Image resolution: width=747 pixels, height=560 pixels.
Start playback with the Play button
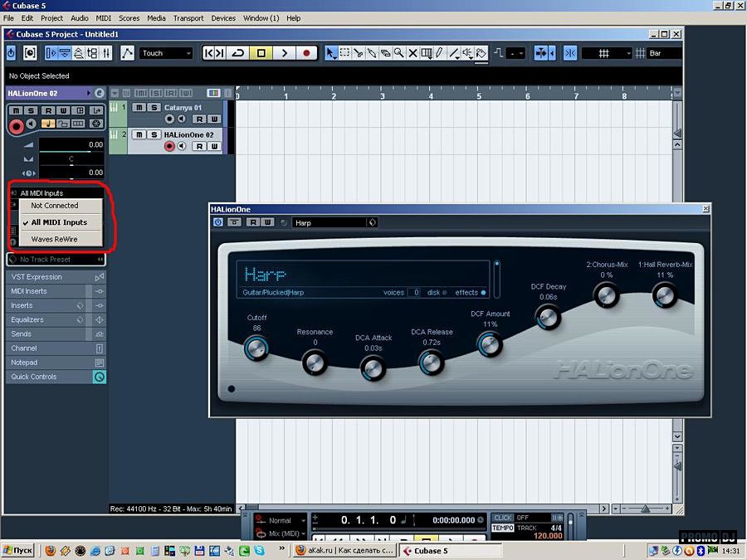285,53
